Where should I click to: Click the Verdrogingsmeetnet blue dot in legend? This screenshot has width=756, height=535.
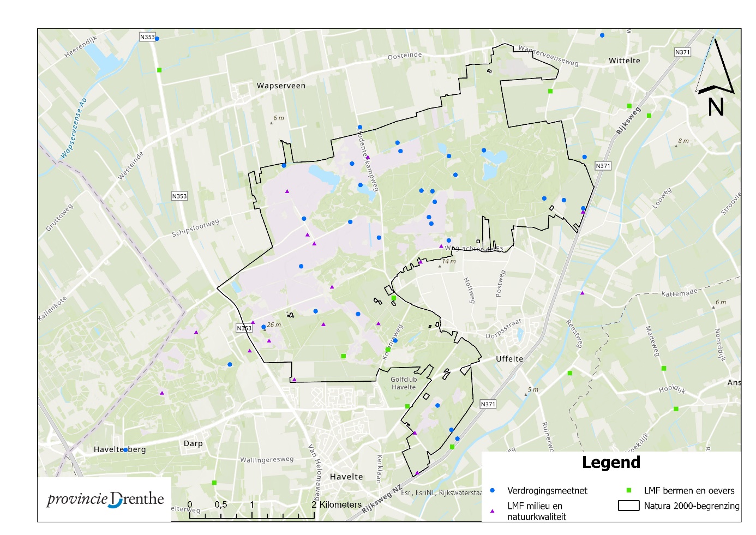click(x=493, y=491)
